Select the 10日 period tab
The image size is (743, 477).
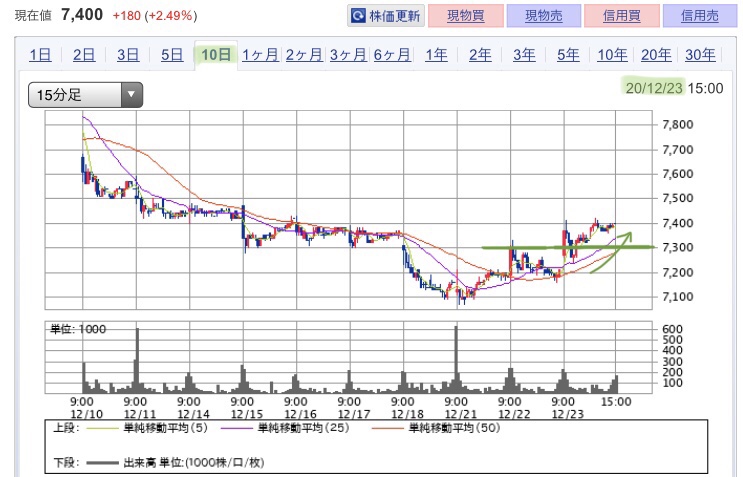(x=216, y=55)
